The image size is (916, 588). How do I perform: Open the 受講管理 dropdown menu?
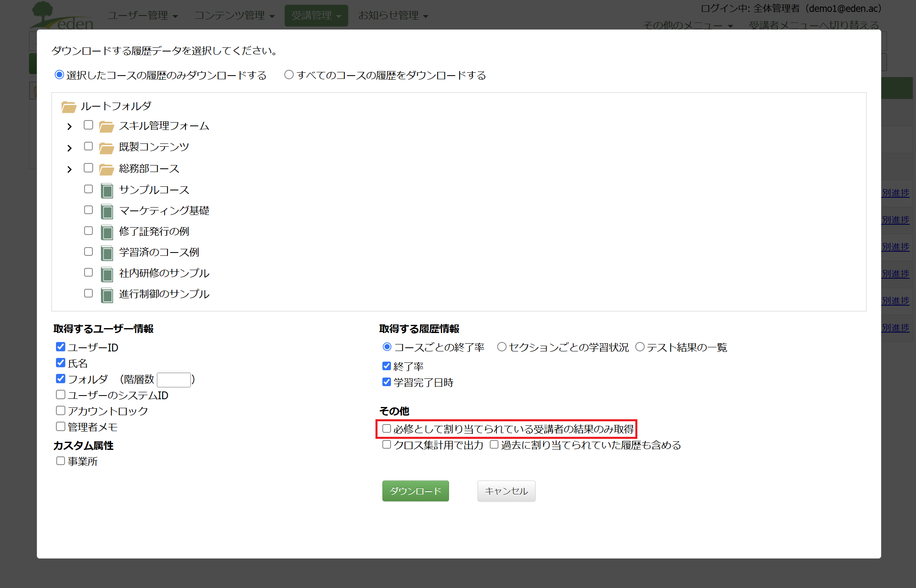click(316, 16)
